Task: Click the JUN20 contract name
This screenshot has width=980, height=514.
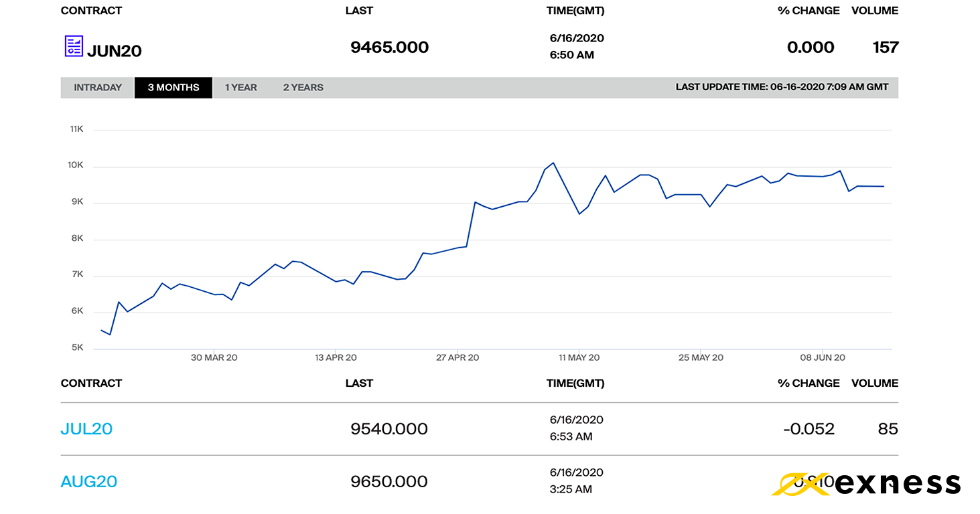Action: [115, 51]
